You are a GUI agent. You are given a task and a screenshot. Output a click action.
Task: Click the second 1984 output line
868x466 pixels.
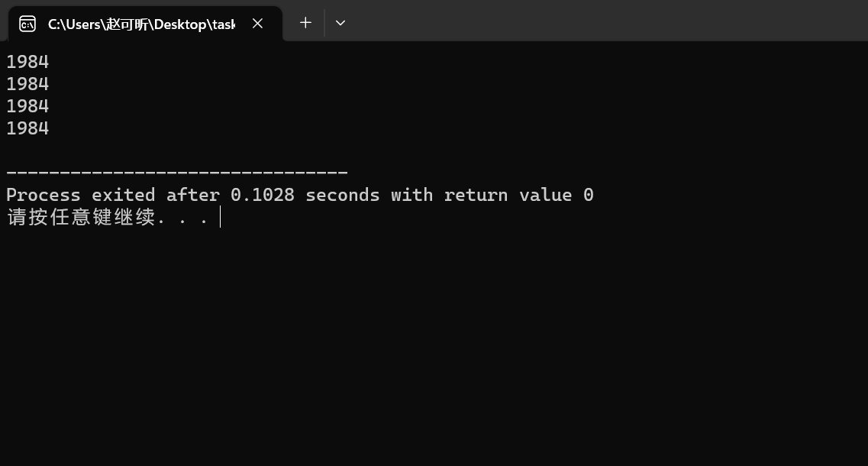(x=27, y=84)
